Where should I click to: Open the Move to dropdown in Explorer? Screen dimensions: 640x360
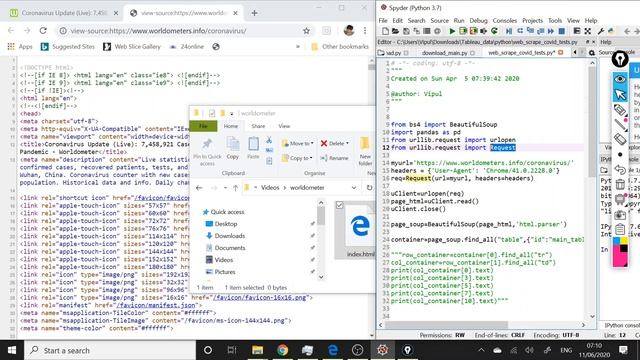click(x=298, y=143)
